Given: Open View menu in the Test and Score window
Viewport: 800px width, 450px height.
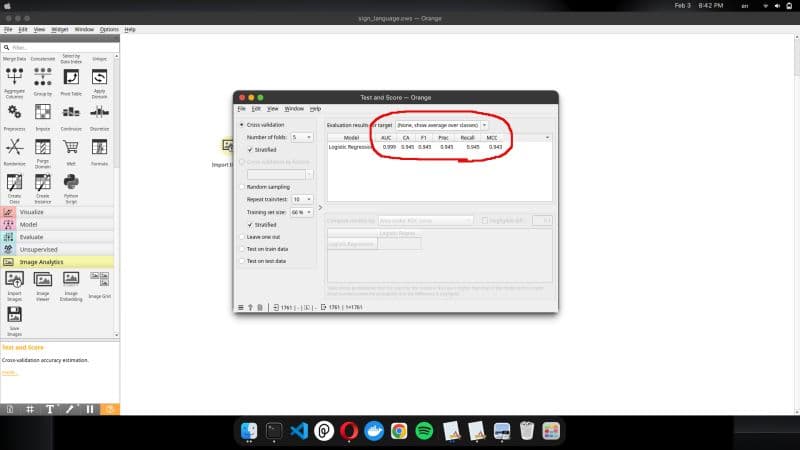Looking at the screenshot, I should tap(272, 109).
